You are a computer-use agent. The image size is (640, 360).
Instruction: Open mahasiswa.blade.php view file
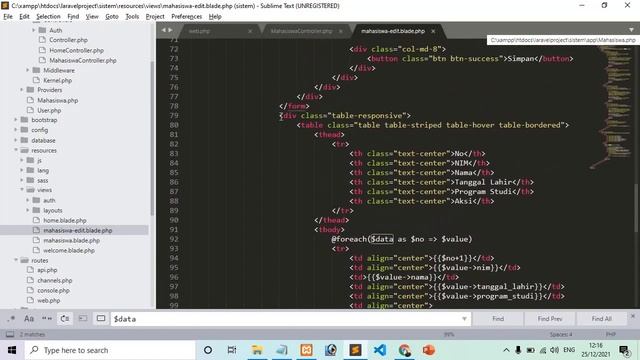71,240
